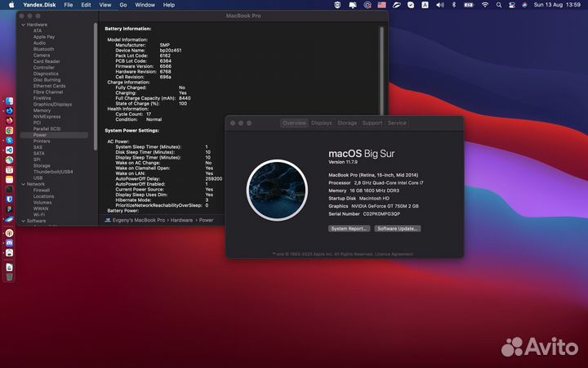Open Bitwarden from the Dock
The width and height of the screenshot is (588, 368).
coord(9,199)
